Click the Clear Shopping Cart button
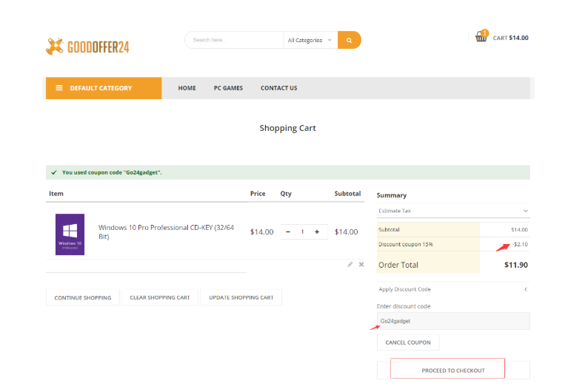Viewport: 568px width, 392px height. [159, 297]
